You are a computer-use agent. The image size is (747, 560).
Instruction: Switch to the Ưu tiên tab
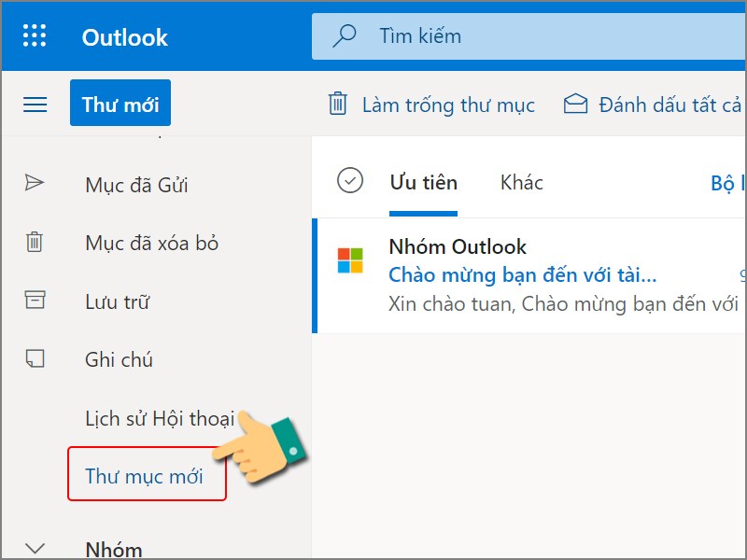(x=423, y=182)
